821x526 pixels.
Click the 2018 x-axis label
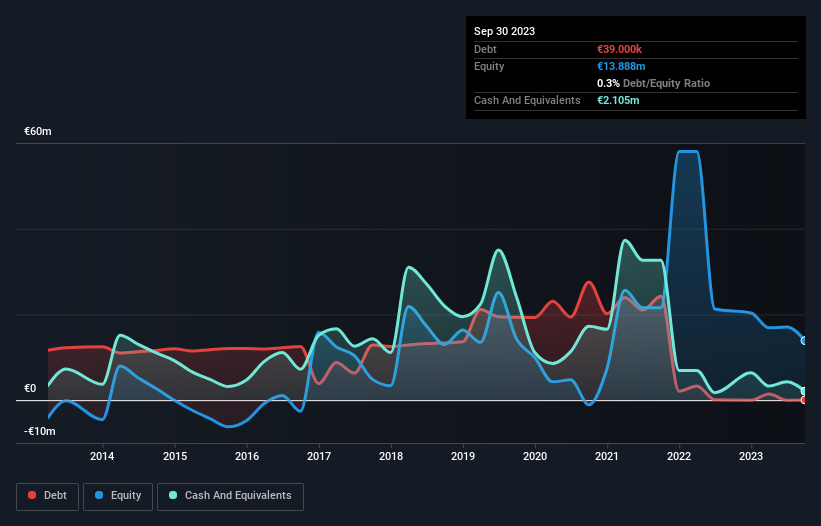click(391, 456)
